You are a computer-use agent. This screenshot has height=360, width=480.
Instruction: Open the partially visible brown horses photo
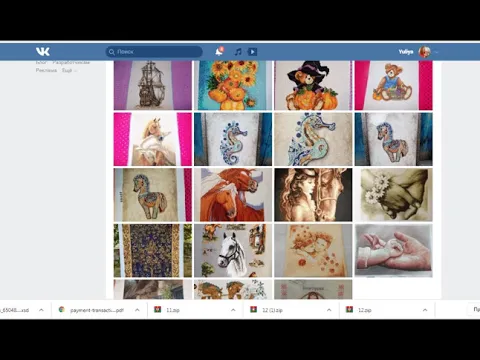(233, 289)
